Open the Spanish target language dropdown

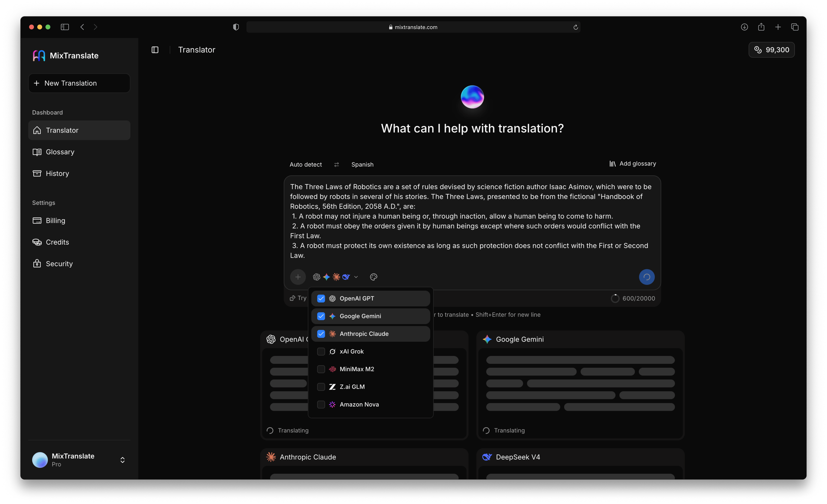tap(362, 164)
